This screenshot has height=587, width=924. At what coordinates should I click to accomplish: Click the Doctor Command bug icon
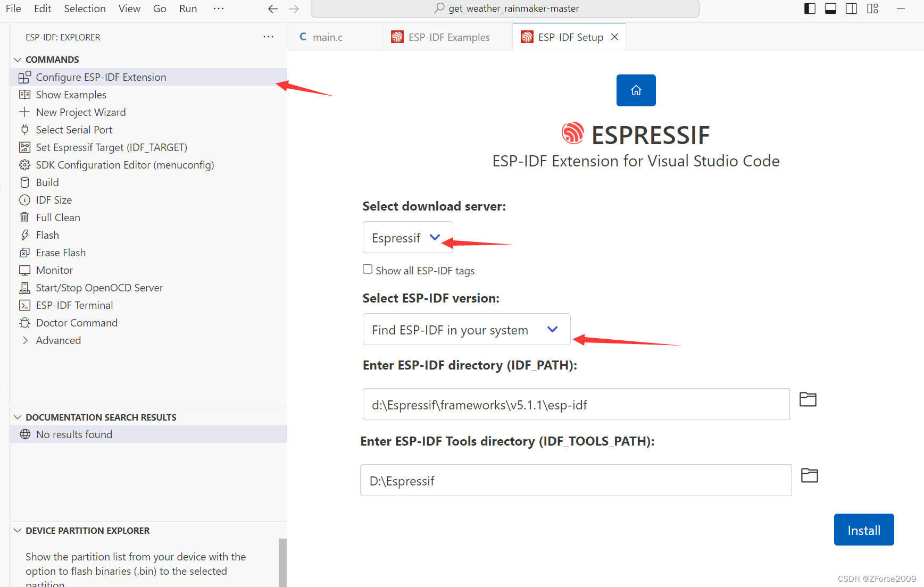tap(24, 323)
